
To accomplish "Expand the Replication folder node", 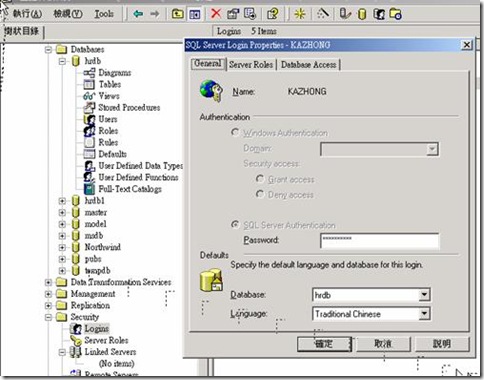I will (x=48, y=306).
